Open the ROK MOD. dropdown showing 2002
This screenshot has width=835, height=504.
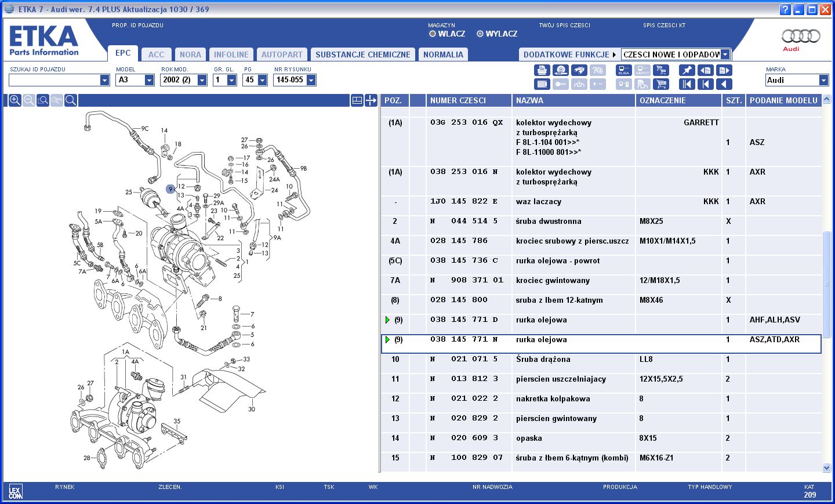pos(202,80)
